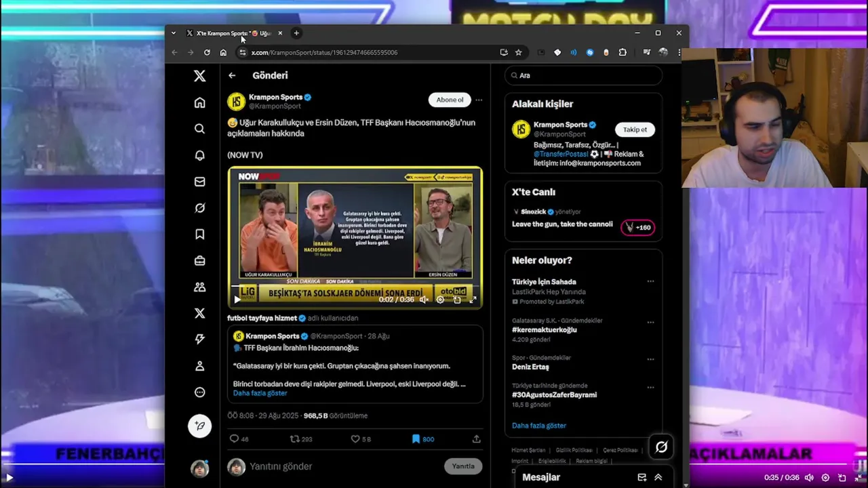Expand the Mesajlar drawer with chevrons
Viewport: 868px width, 488px height.
[658, 477]
